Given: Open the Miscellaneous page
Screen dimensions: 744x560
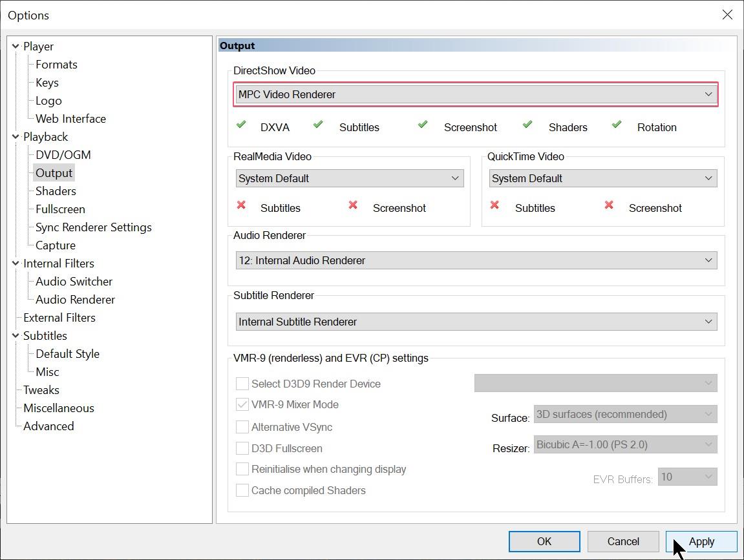Looking at the screenshot, I should coord(59,408).
